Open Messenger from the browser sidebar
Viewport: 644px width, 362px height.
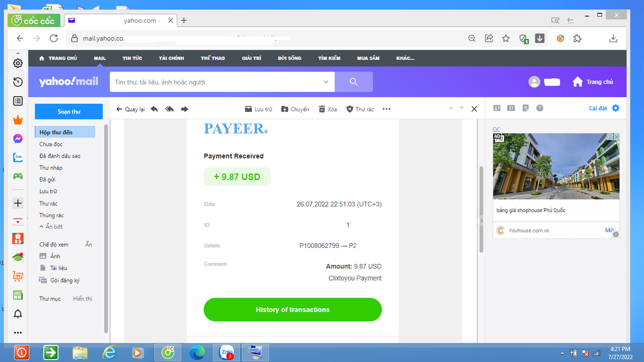point(18,139)
